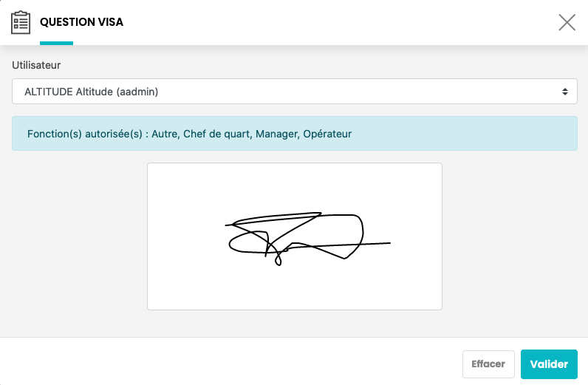Click the Utilisateur field label
This screenshot has height=385, width=588.
36,65
